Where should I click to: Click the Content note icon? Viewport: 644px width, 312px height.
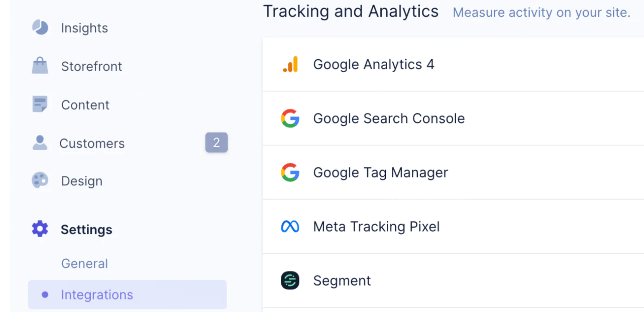[40, 104]
